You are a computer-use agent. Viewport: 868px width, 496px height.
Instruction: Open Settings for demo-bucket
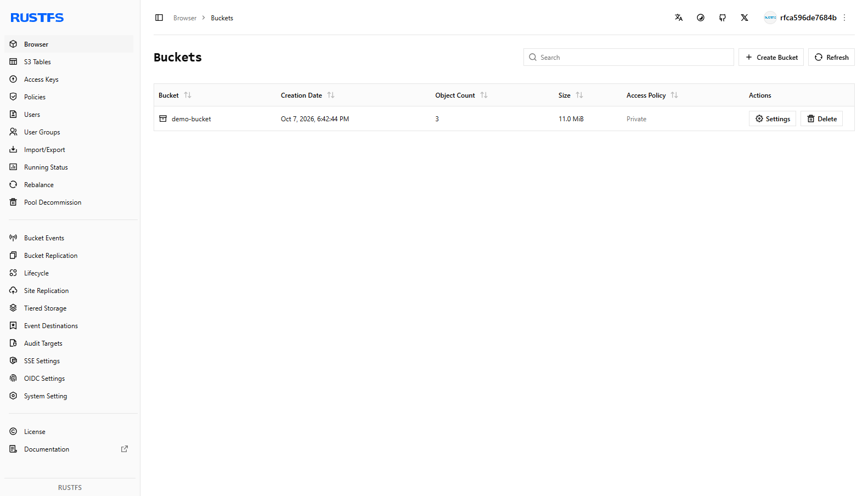[x=773, y=119]
